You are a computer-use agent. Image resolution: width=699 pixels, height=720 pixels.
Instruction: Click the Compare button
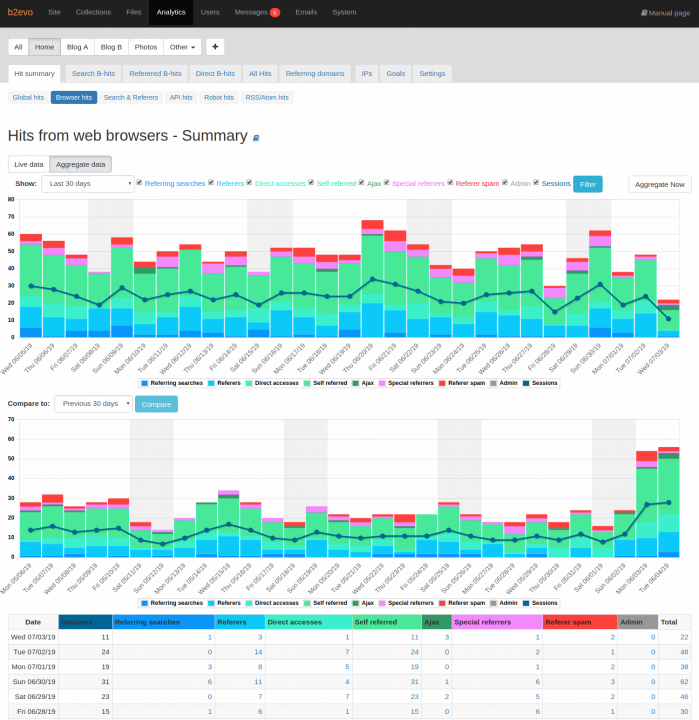pos(156,404)
